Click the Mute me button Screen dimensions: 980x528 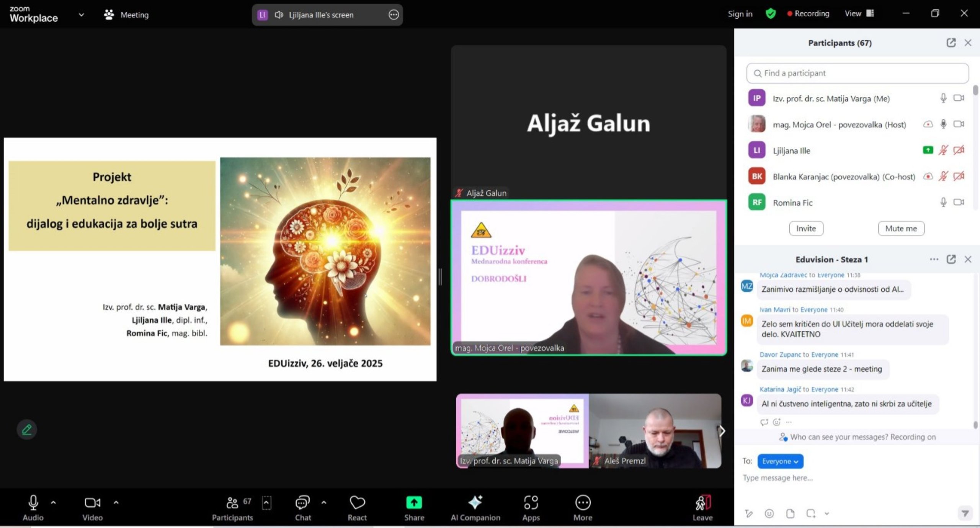[x=901, y=229]
